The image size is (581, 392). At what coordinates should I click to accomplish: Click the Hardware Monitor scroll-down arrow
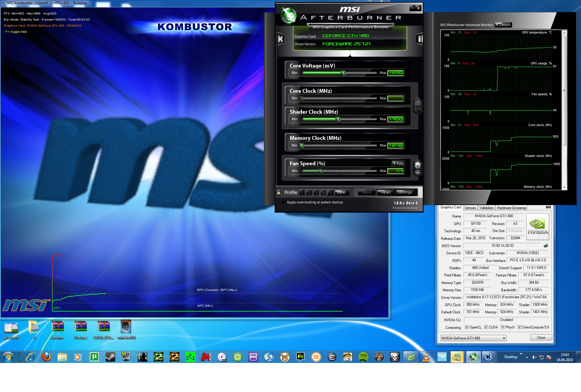coord(564,188)
